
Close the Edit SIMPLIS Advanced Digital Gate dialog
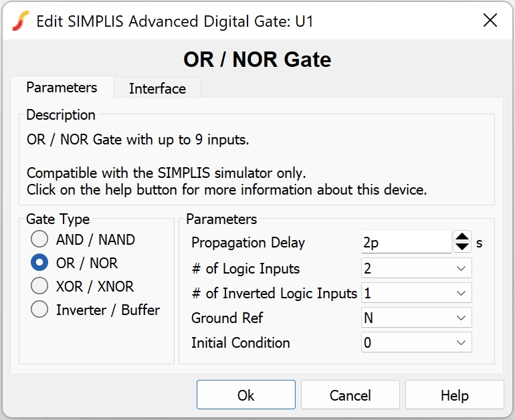click(x=490, y=21)
